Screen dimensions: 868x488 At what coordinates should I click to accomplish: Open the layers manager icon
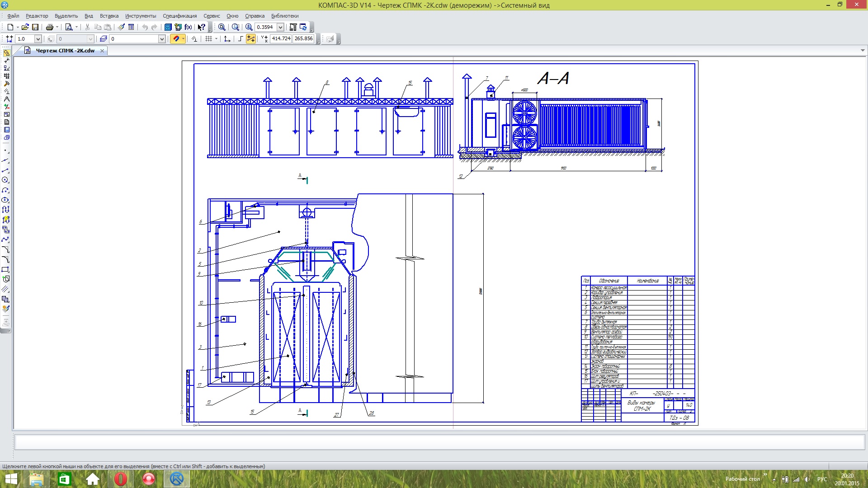(x=104, y=39)
